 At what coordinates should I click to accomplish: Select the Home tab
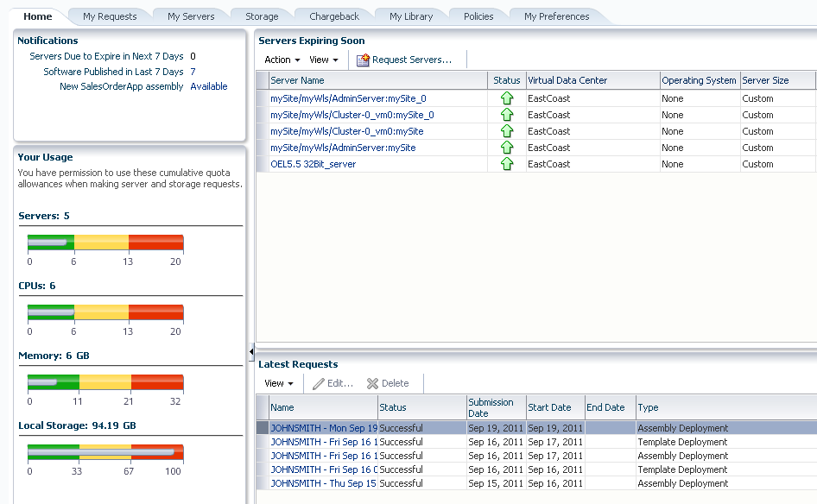pos(37,16)
